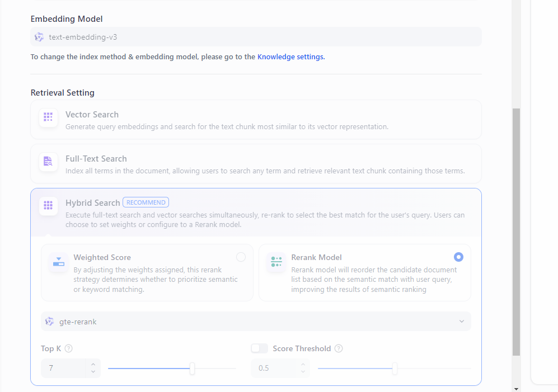Image resolution: width=558 pixels, height=392 pixels.
Task: Select the Rerank Model radio button
Action: pyautogui.click(x=458, y=257)
